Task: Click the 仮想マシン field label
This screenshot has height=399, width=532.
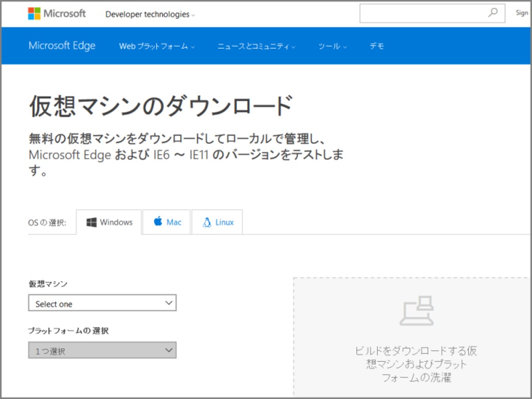Action: tap(48, 284)
